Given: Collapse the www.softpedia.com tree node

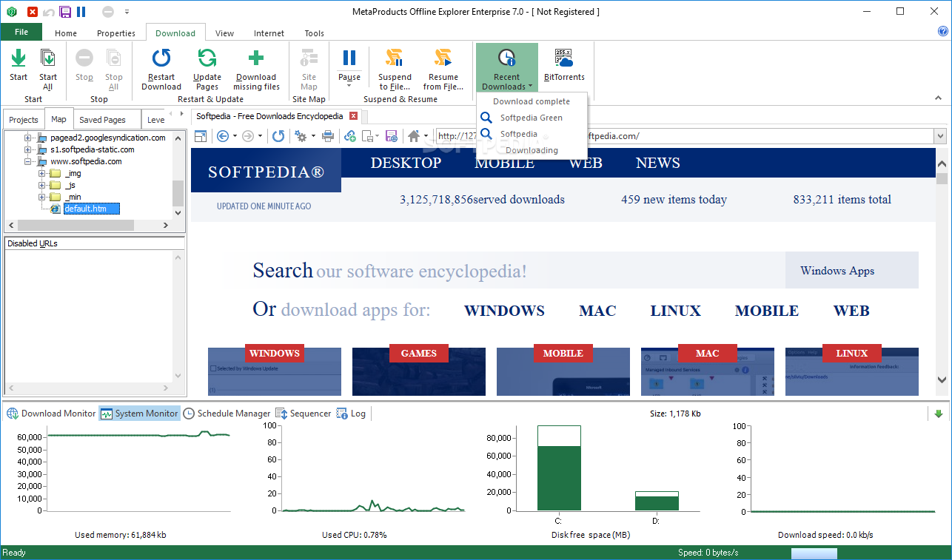Looking at the screenshot, I should pyautogui.click(x=28, y=161).
